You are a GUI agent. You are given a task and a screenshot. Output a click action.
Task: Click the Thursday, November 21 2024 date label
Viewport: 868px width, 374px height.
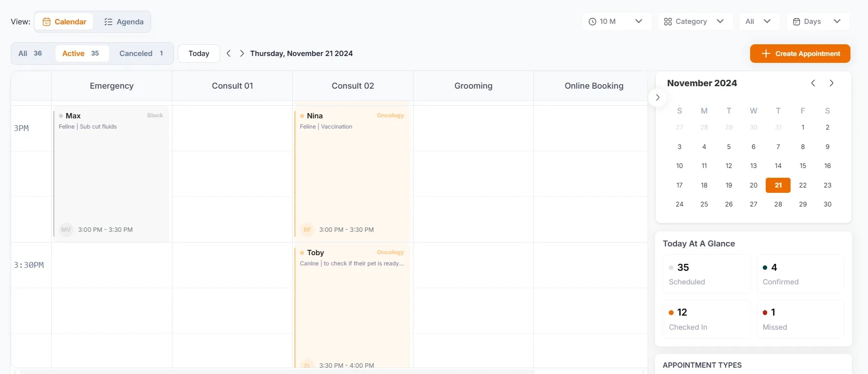[x=302, y=54]
